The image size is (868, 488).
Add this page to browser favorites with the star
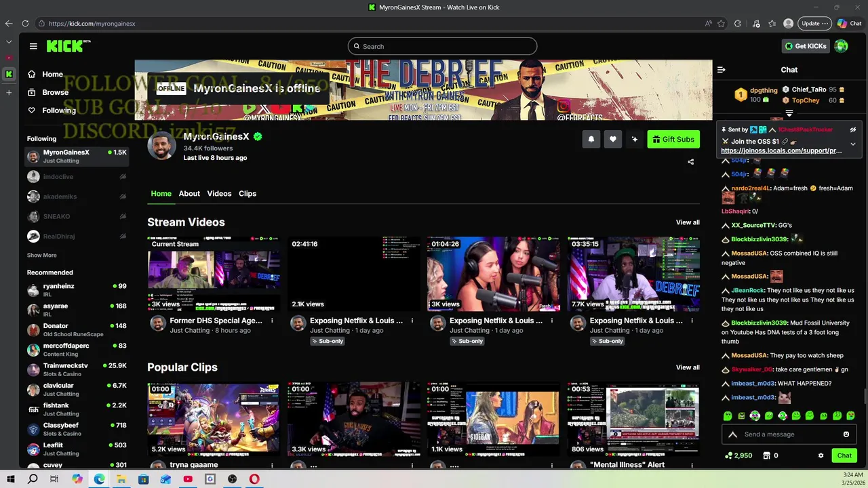coord(721,23)
